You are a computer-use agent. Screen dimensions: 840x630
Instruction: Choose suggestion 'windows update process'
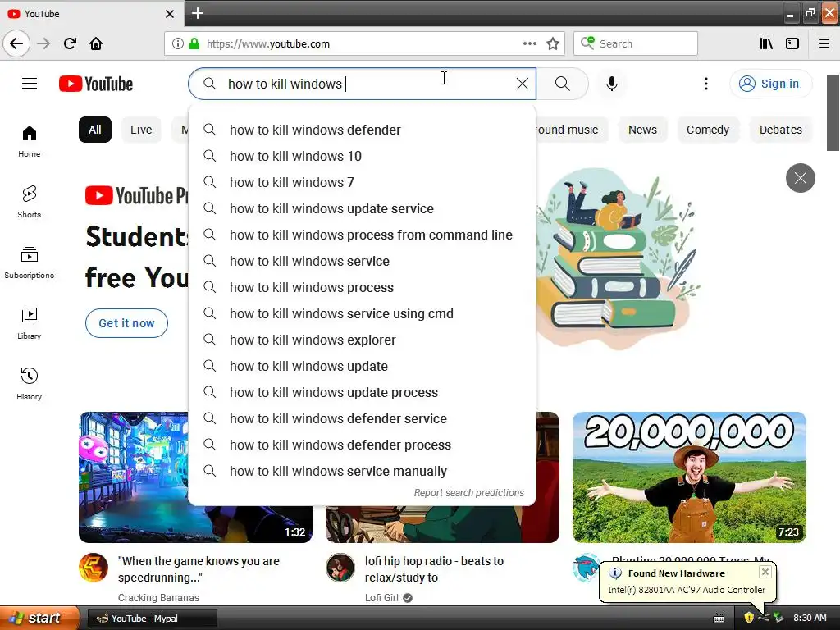tap(362, 392)
